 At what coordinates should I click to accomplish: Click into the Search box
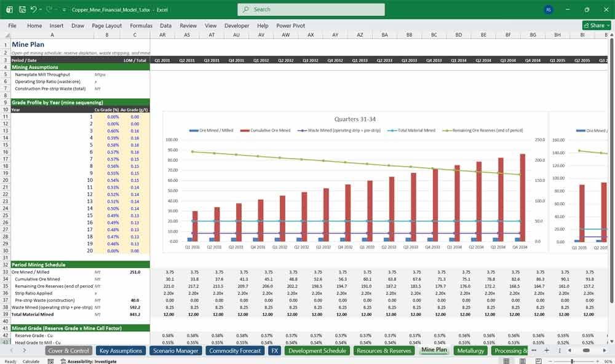[x=311, y=9]
